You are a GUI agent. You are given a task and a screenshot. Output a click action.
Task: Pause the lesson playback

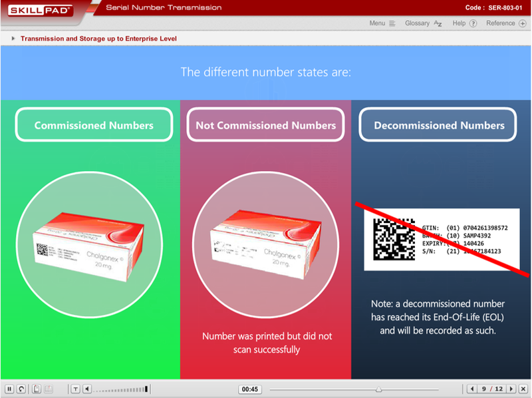pyautogui.click(x=9, y=389)
